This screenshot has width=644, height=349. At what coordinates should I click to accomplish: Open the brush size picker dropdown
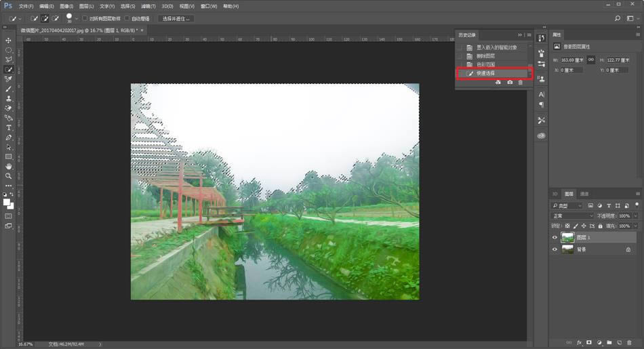[77, 19]
